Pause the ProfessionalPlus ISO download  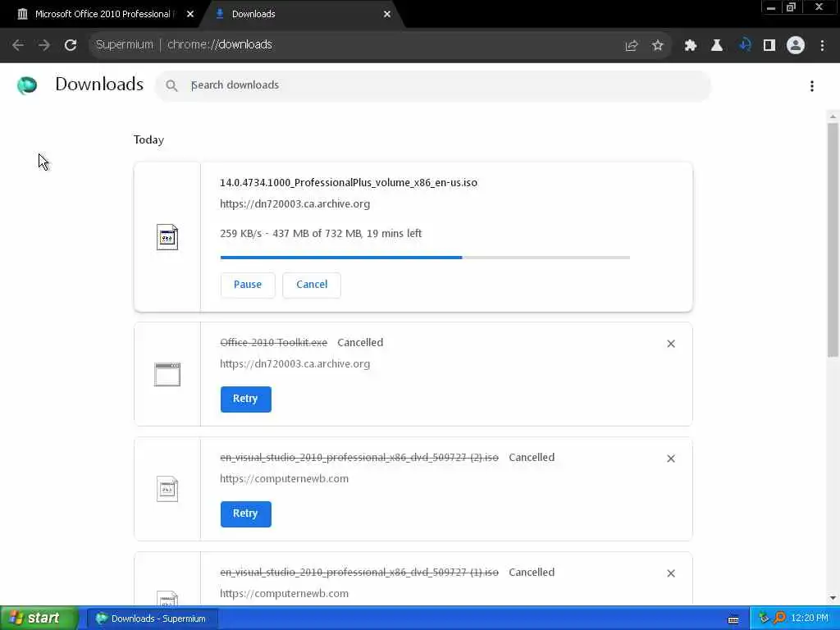(x=248, y=285)
